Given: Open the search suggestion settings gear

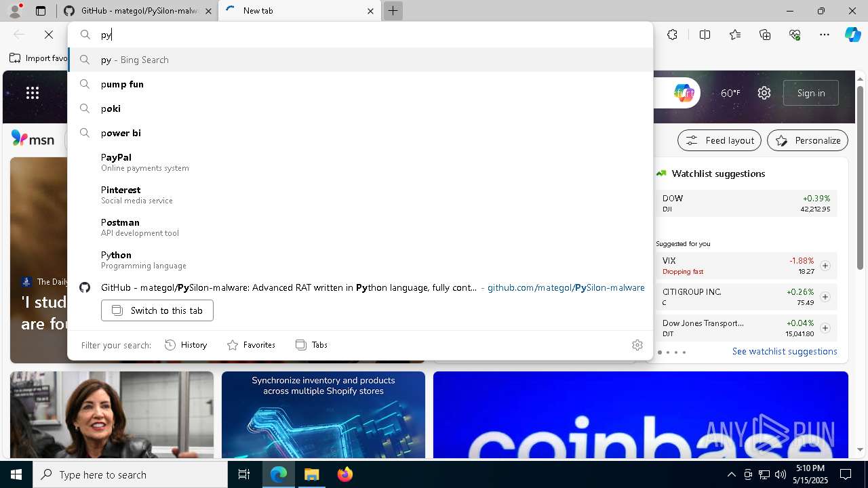Looking at the screenshot, I should point(637,345).
